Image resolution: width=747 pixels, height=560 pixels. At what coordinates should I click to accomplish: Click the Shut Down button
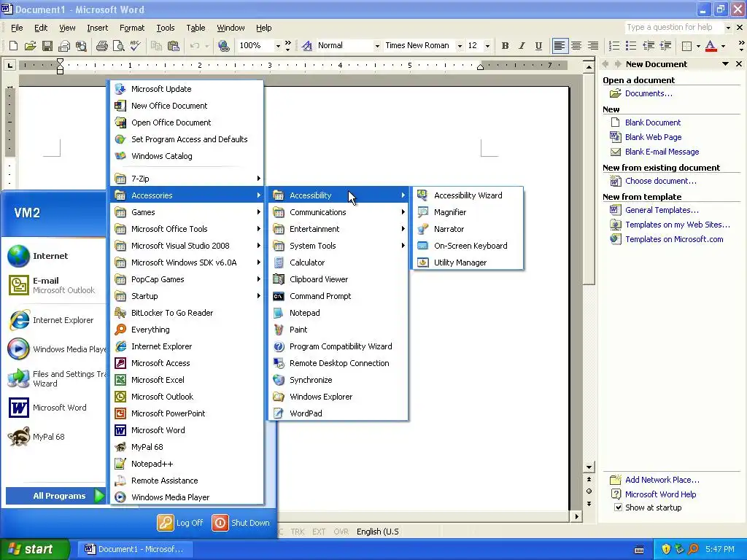click(241, 523)
